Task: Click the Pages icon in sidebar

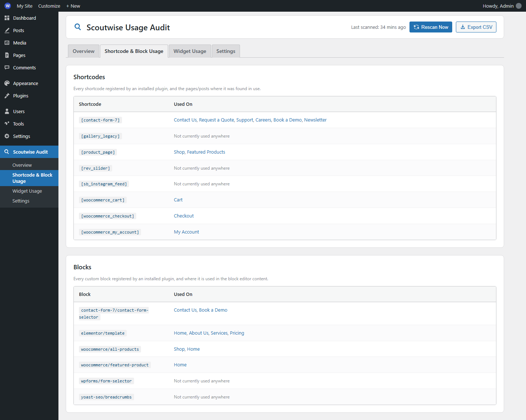Action: coord(7,55)
